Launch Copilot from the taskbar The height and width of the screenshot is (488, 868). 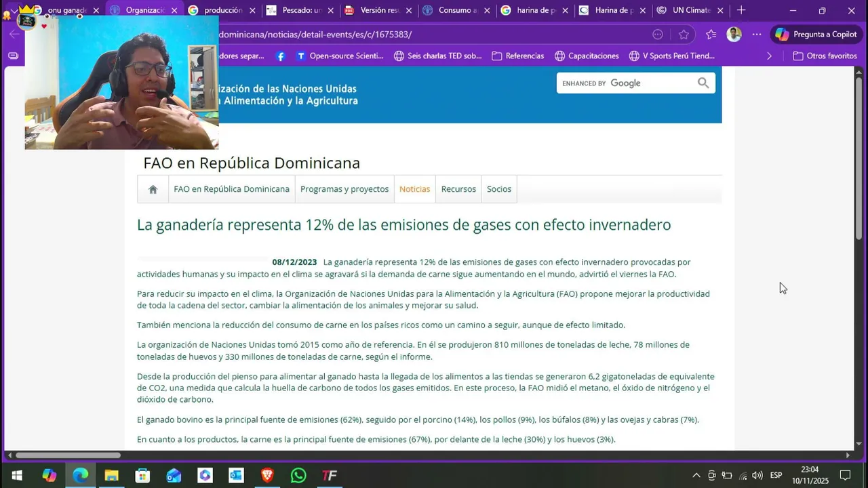coord(49,475)
